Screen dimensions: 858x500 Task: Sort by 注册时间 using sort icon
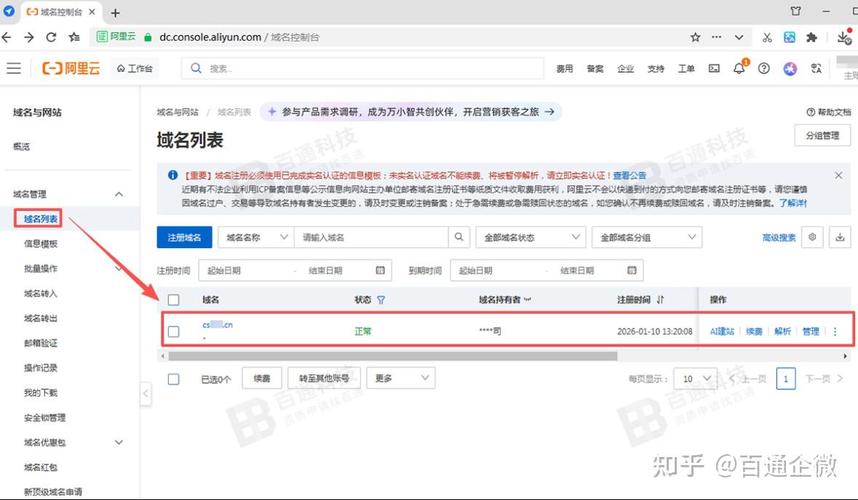click(x=660, y=300)
